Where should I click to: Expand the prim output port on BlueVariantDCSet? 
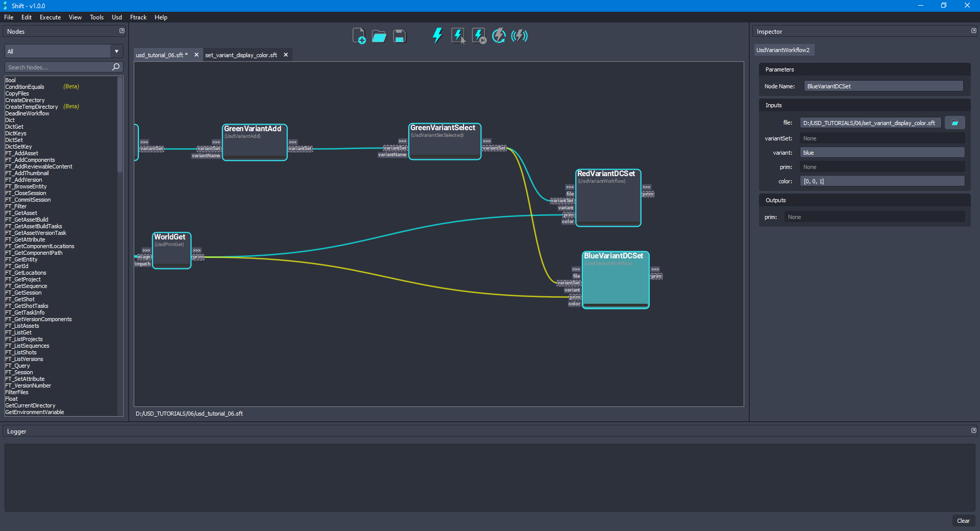[655, 269]
